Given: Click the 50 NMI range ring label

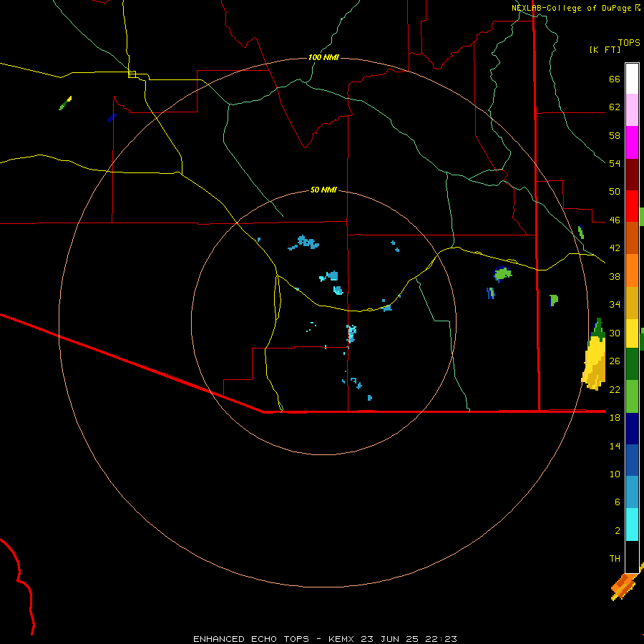Looking at the screenshot, I should [323, 190].
